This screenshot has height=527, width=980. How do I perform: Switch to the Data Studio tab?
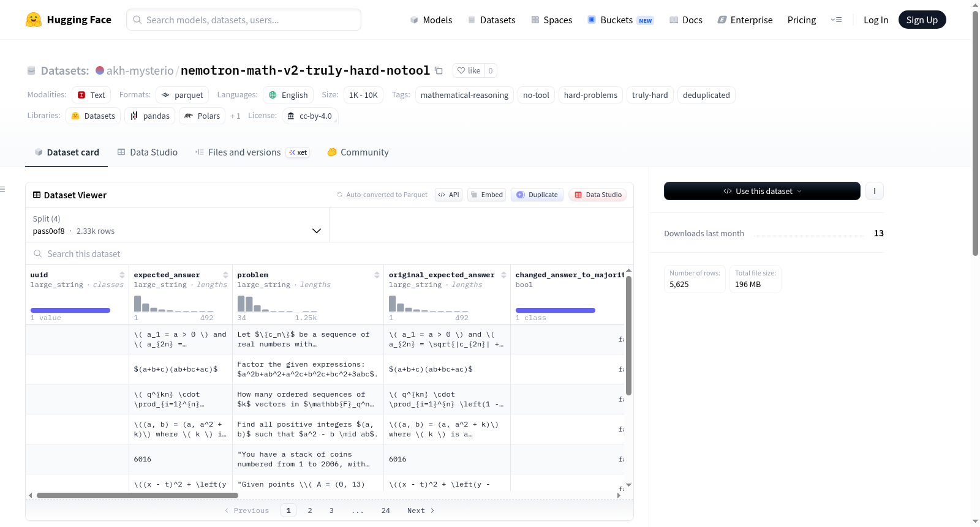coord(147,152)
